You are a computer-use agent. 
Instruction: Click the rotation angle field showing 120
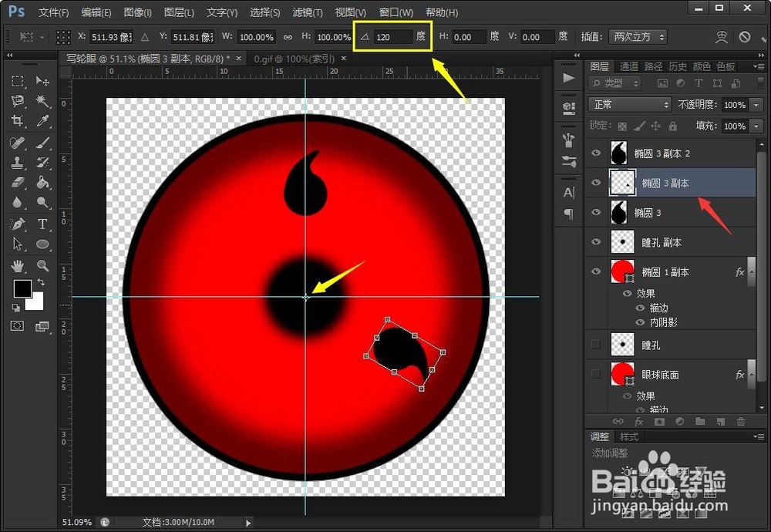point(392,37)
